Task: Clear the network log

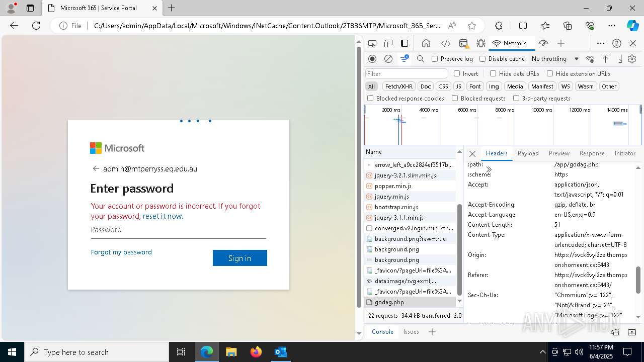Action: 388,59
